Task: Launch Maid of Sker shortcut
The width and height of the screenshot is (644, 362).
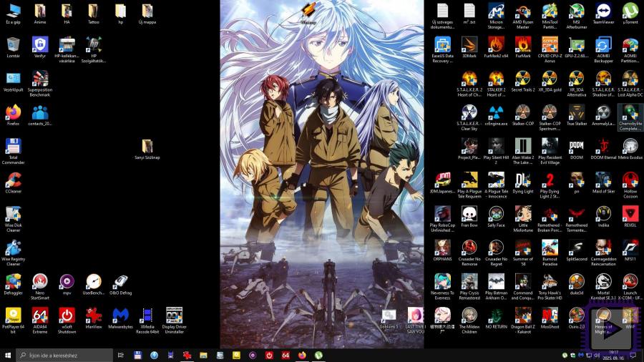Action: point(603,183)
